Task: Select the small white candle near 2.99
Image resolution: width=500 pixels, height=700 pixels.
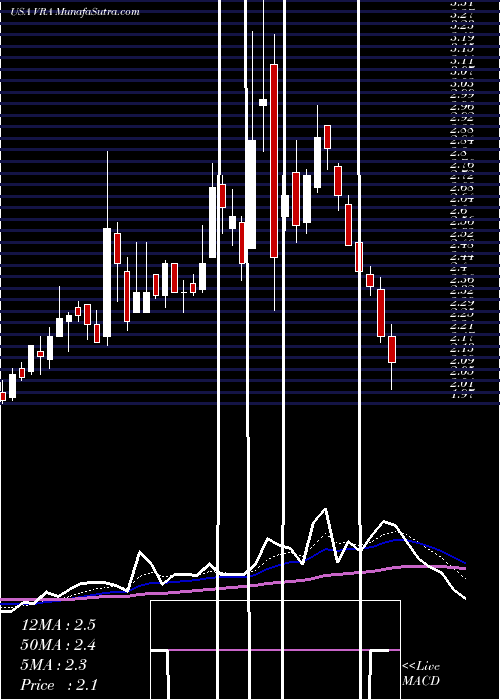Action: (263, 103)
